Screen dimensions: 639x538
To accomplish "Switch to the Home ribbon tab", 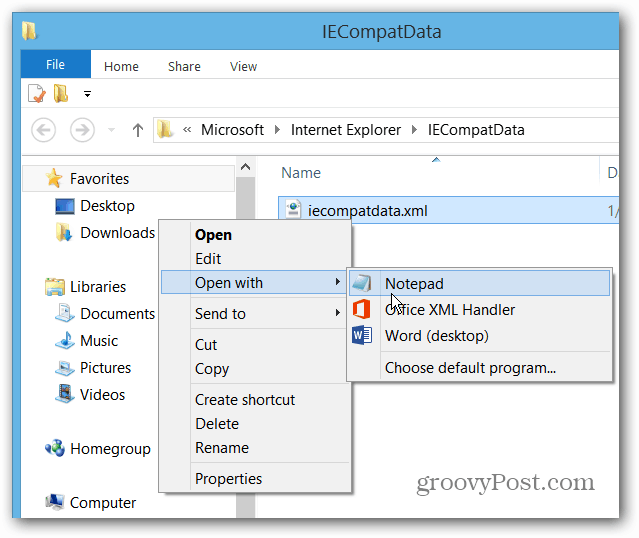I will click(121, 66).
